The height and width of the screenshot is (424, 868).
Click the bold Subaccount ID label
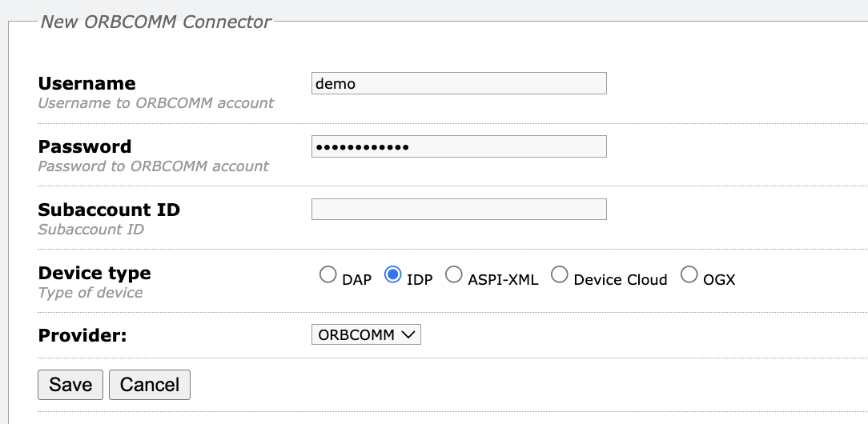tap(109, 210)
